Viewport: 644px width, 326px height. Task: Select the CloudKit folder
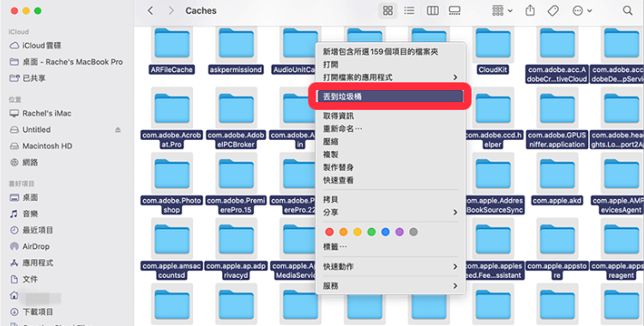[x=493, y=50]
